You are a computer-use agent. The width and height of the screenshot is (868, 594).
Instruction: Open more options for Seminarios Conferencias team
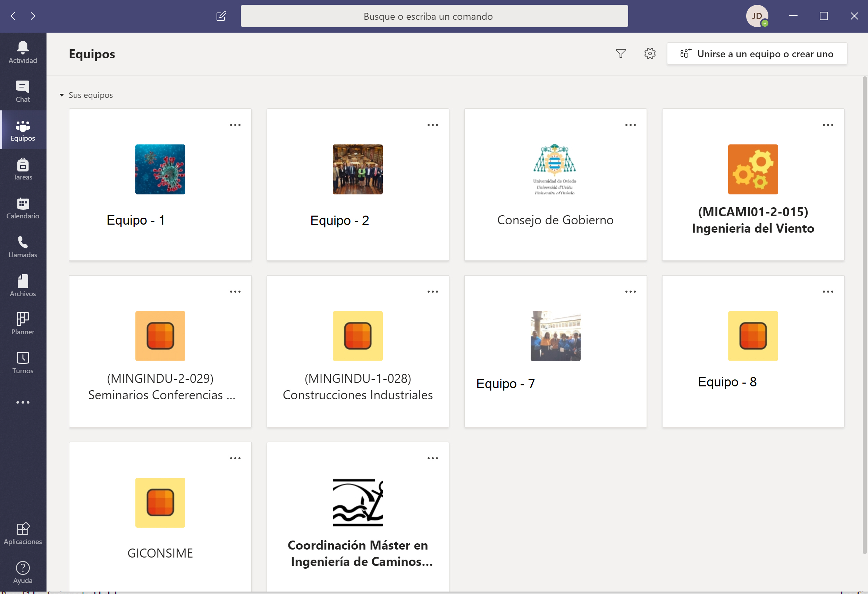235,291
